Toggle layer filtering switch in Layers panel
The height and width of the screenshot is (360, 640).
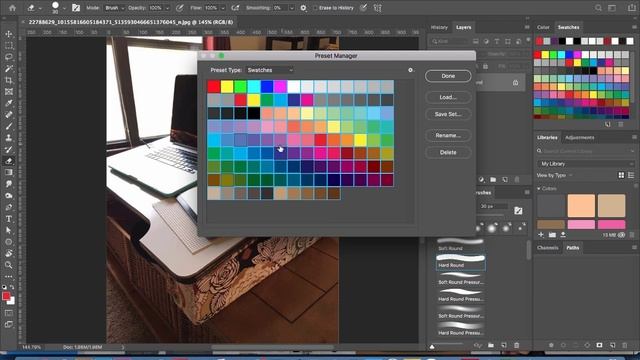pyautogui.click(x=528, y=40)
